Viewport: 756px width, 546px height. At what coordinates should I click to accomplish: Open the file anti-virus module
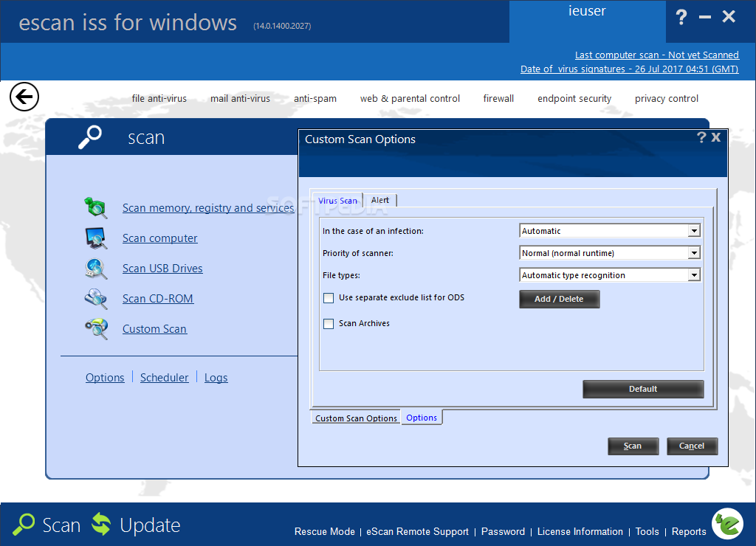(x=159, y=98)
